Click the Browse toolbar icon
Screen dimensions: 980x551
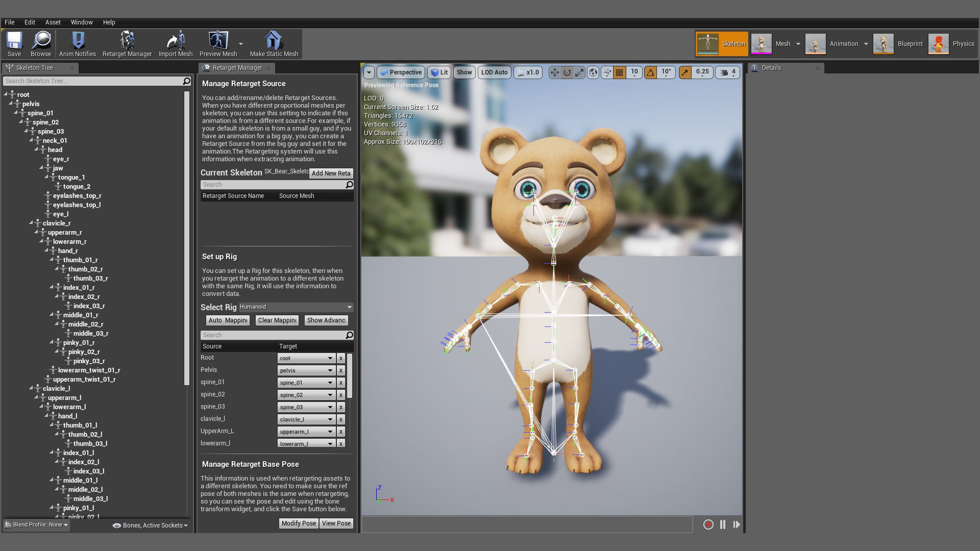[41, 41]
